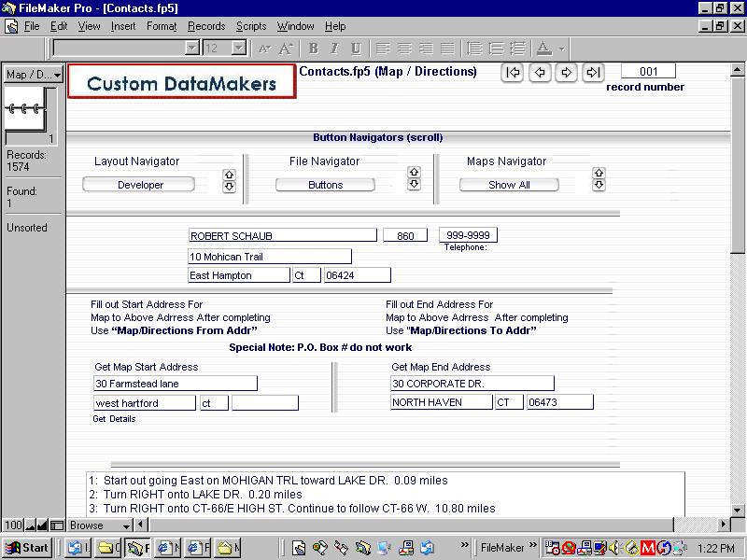Click the system tray clock 1:22 PM
This screenshot has width=747, height=560.
(x=715, y=549)
